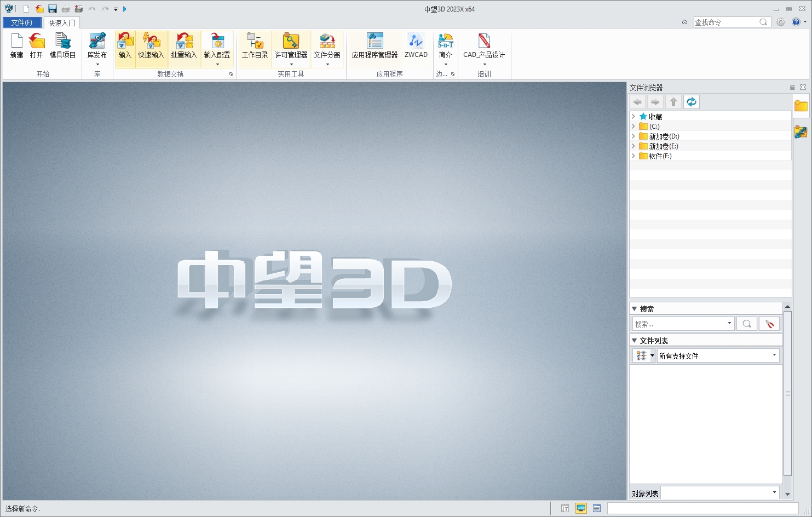Click the refresh button in file browser
The image size is (812, 517).
(691, 101)
